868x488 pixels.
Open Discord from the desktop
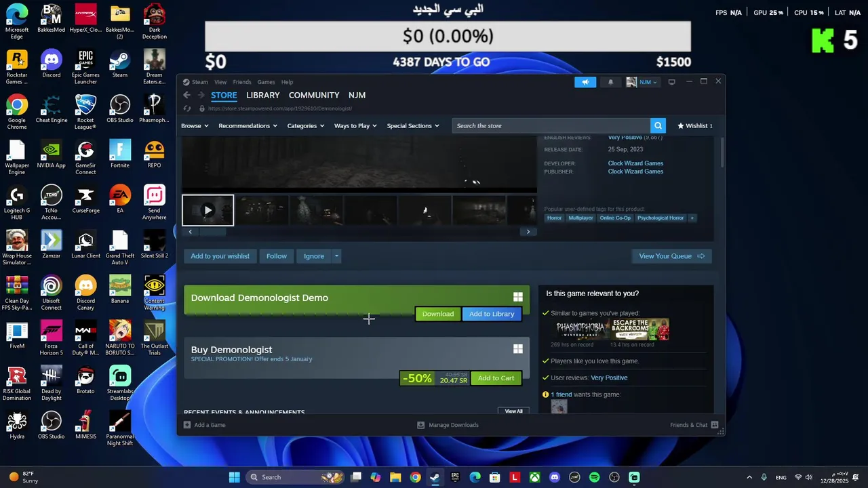51,64
